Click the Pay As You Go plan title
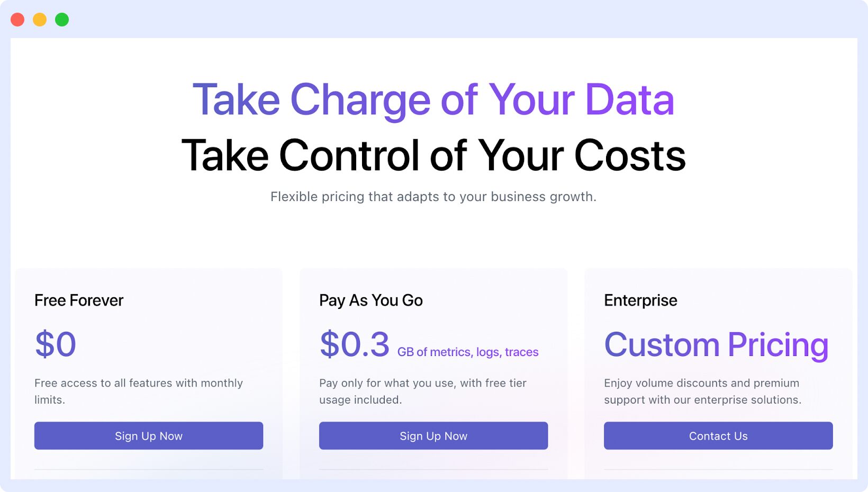Image resolution: width=868 pixels, height=492 pixels. pyautogui.click(x=370, y=300)
